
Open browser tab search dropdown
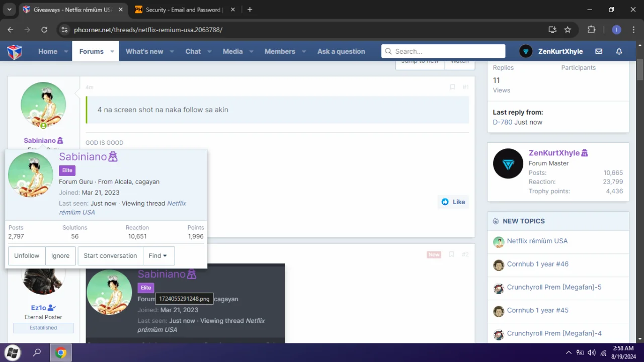pos(9,10)
